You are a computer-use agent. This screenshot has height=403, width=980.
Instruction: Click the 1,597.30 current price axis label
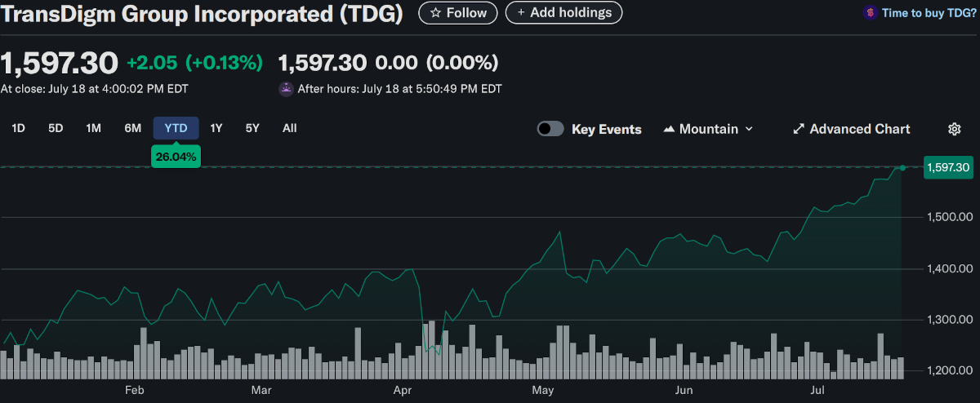tap(947, 167)
